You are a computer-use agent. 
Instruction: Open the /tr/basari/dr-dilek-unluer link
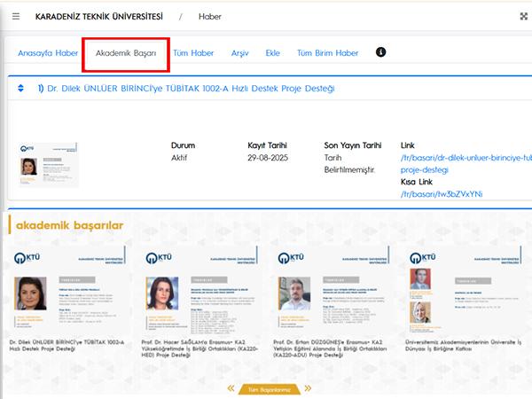coord(466,163)
